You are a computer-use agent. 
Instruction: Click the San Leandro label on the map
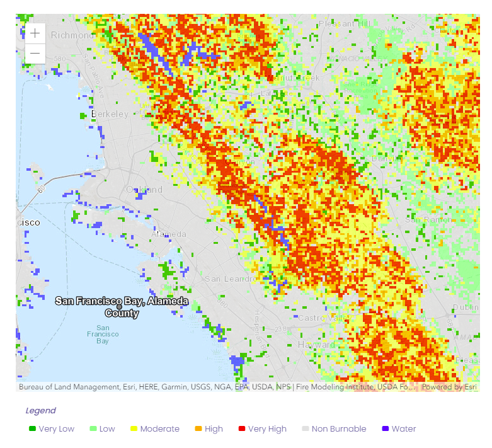click(231, 279)
